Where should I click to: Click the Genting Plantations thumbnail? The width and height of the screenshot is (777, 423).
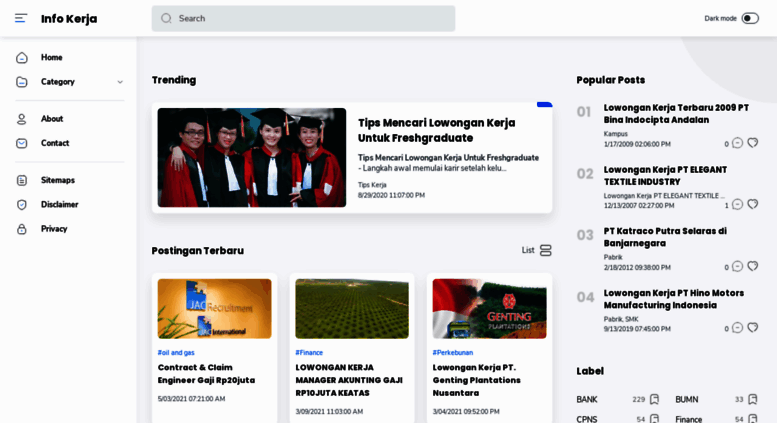click(x=490, y=309)
